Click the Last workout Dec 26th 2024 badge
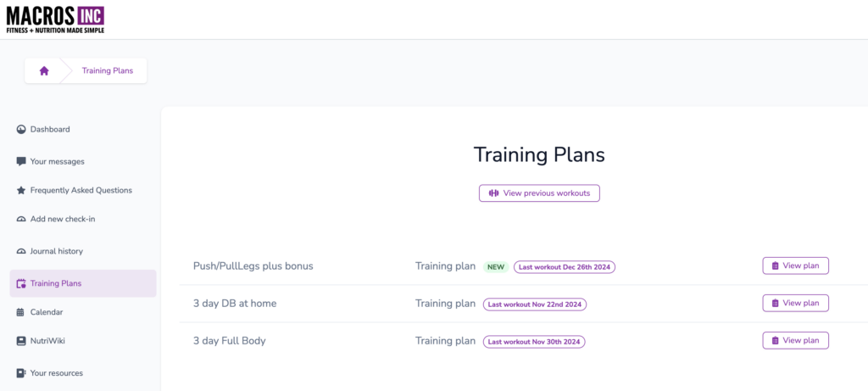868x391 pixels. (x=565, y=267)
